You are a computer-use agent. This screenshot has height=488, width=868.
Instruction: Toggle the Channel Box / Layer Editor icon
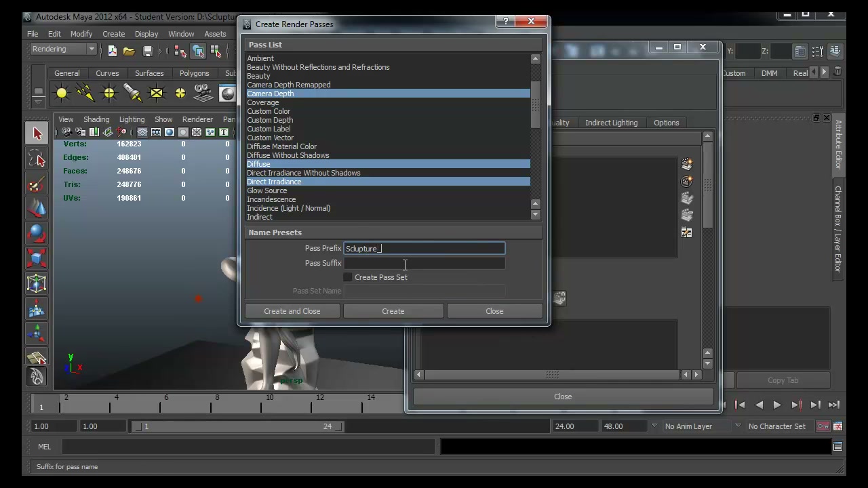(x=835, y=52)
